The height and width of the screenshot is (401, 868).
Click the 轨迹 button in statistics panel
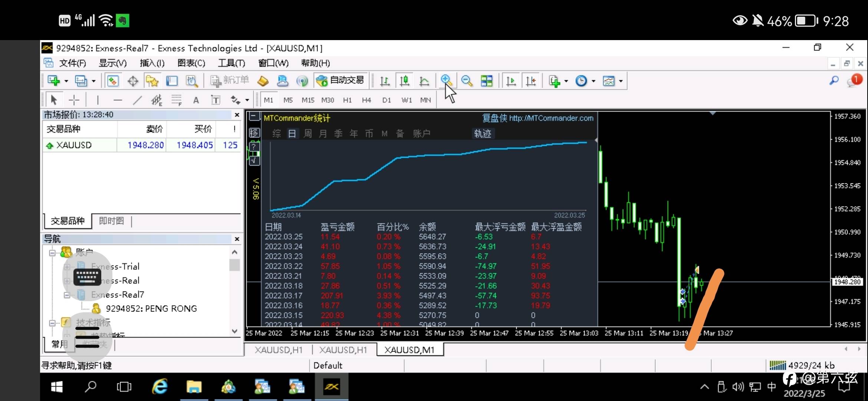(x=482, y=133)
